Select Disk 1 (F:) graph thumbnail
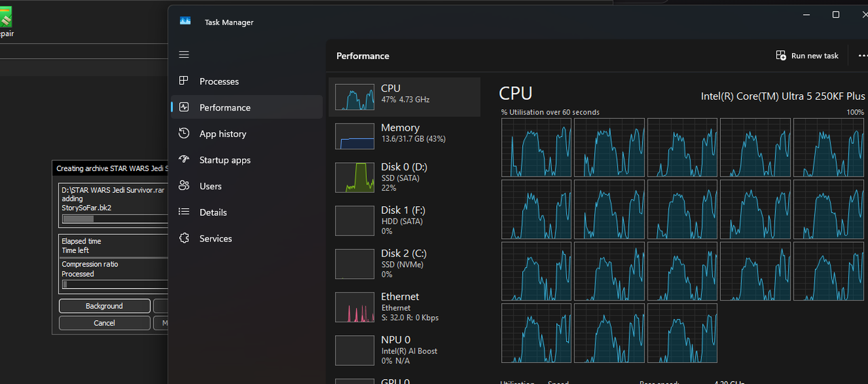 coord(355,220)
